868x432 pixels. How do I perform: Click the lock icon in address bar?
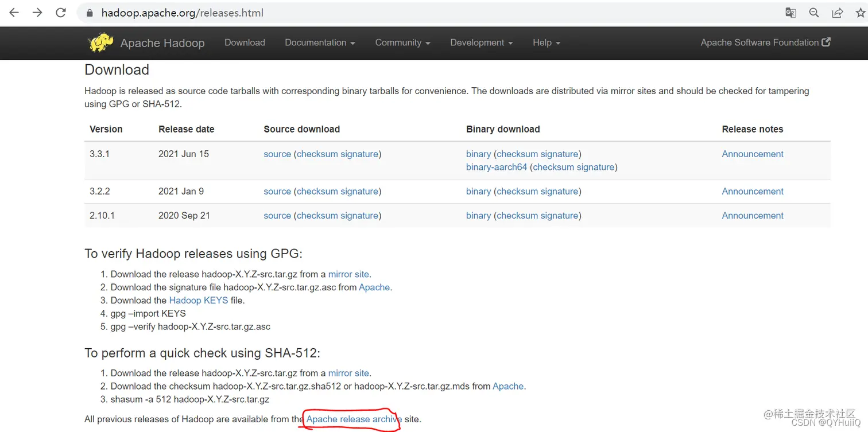[90, 13]
